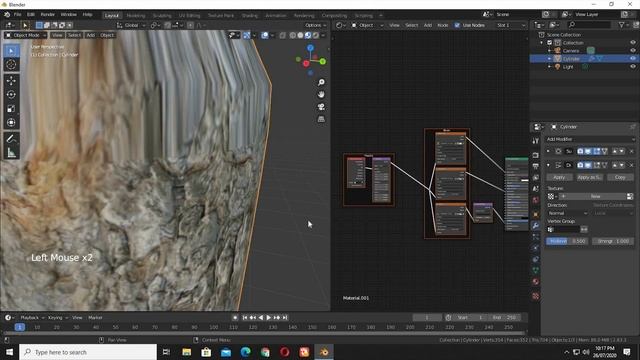The image size is (640, 360).
Task: Open the Tool properties tab
Action: point(536,141)
